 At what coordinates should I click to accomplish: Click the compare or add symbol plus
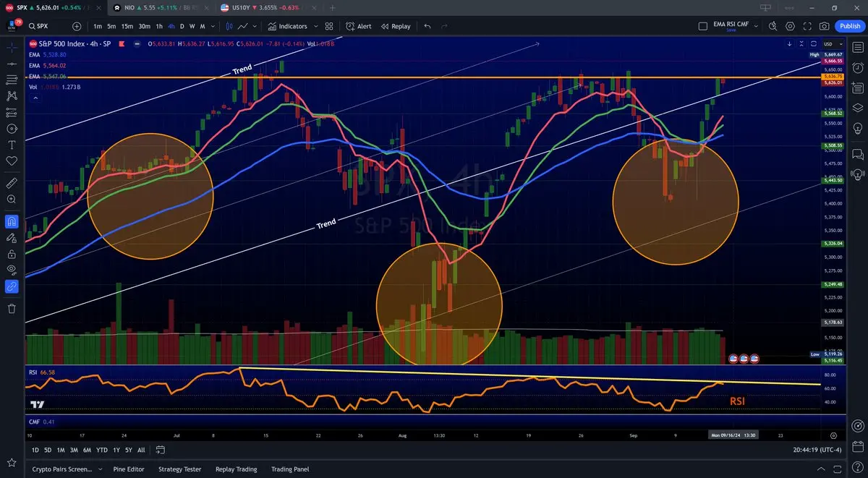click(x=77, y=26)
